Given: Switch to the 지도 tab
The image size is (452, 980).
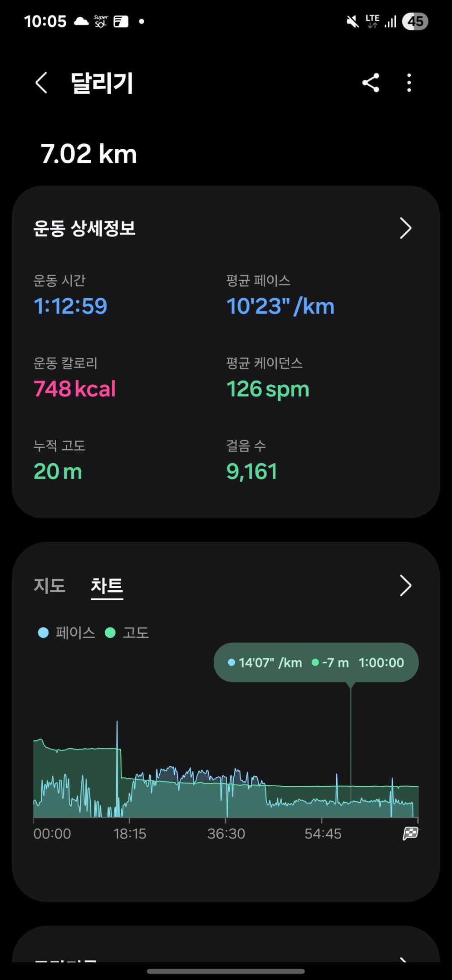Looking at the screenshot, I should pos(49,585).
